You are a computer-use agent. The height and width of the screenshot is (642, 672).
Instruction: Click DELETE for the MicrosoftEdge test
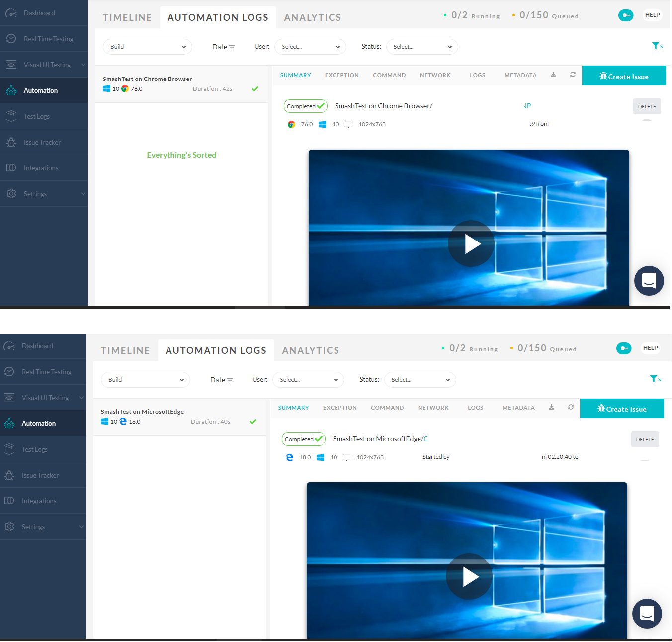tap(645, 439)
